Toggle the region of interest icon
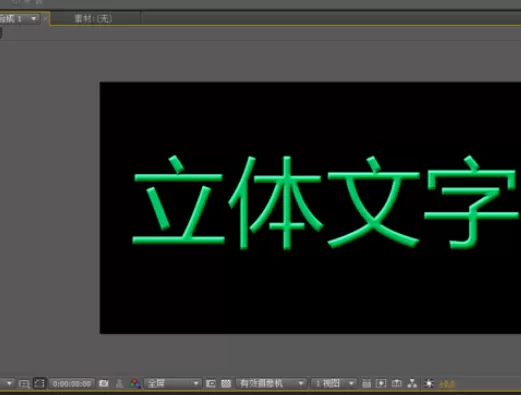This screenshot has width=521, height=395. [x=211, y=384]
